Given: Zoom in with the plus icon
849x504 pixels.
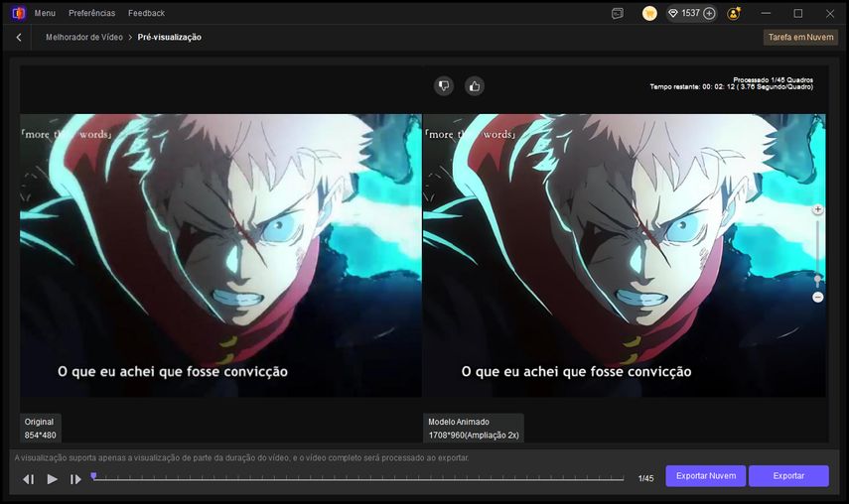Looking at the screenshot, I should coord(817,209).
